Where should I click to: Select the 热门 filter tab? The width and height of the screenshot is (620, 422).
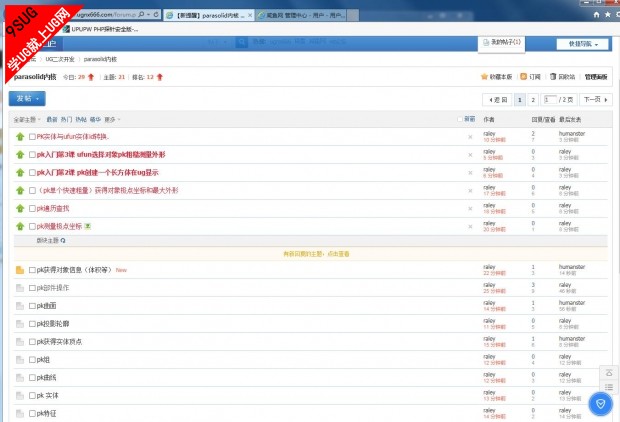click(66, 119)
